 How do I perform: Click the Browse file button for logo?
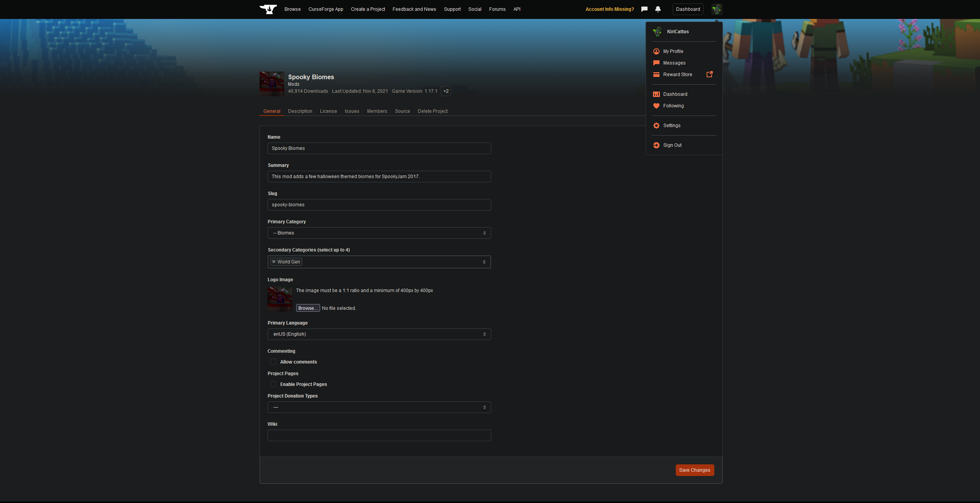tap(308, 308)
